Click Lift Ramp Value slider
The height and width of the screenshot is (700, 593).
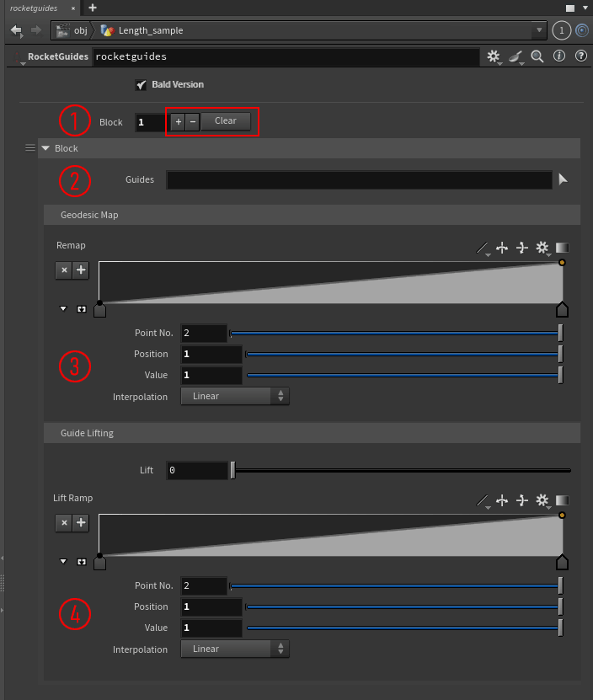404,628
